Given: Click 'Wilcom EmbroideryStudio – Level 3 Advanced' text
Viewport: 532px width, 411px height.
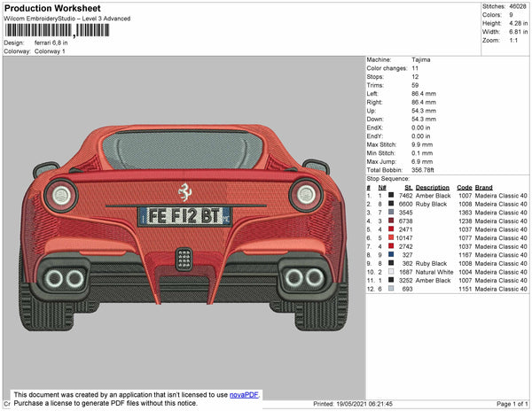Looking at the screenshot, I should point(67,19).
